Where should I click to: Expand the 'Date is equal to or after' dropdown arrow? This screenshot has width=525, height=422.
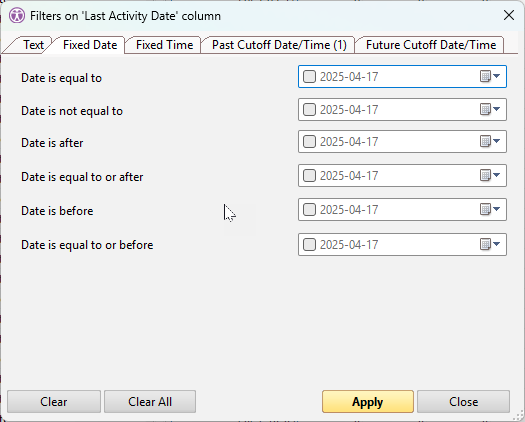tap(497, 175)
